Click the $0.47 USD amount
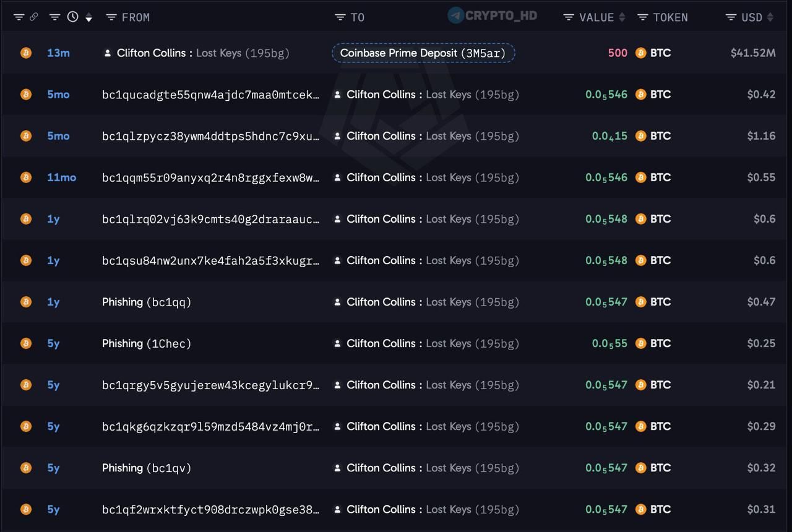The image size is (792, 532). pos(761,302)
